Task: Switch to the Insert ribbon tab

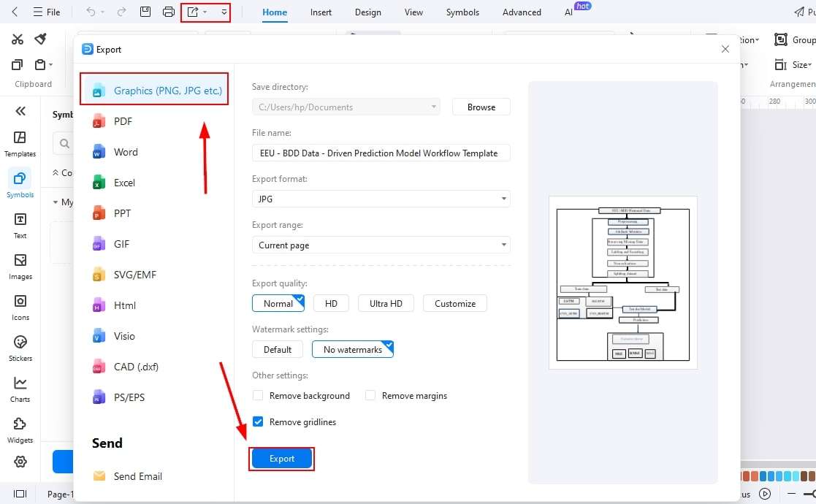Action: pyautogui.click(x=321, y=12)
